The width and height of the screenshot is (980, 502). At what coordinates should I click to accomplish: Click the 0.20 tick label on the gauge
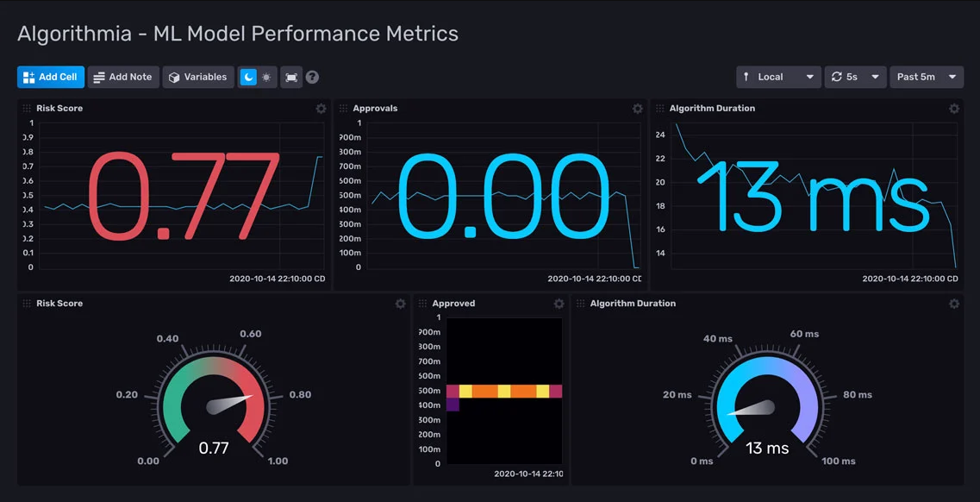(x=128, y=394)
